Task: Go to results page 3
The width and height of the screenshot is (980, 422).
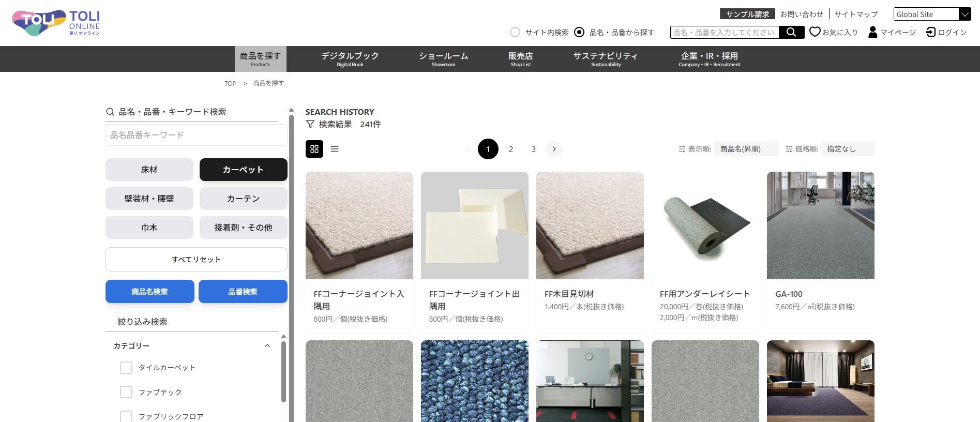Action: [534, 149]
